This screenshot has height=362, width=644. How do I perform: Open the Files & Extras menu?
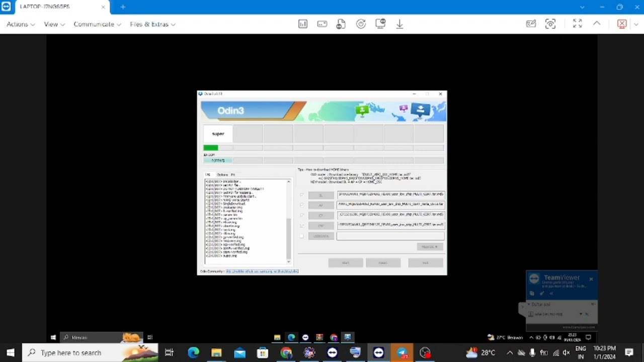click(x=152, y=24)
